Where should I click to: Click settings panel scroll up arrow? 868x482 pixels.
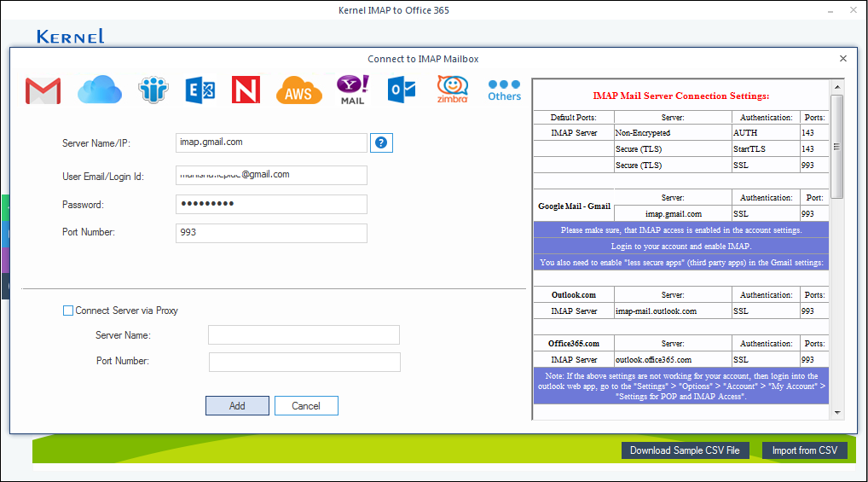(837, 87)
